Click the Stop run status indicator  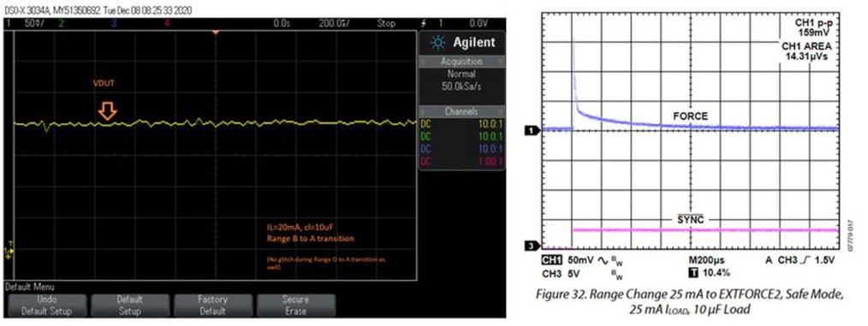coord(386,24)
